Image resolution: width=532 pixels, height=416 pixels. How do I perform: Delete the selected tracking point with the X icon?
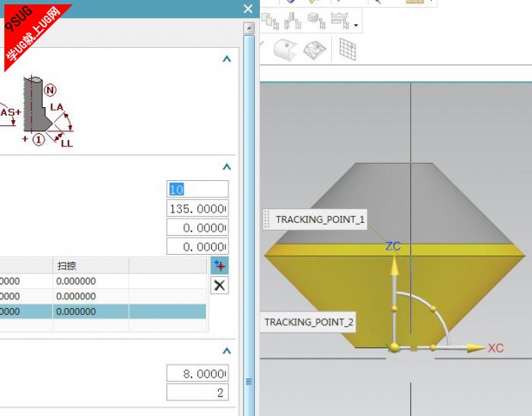pos(220,285)
